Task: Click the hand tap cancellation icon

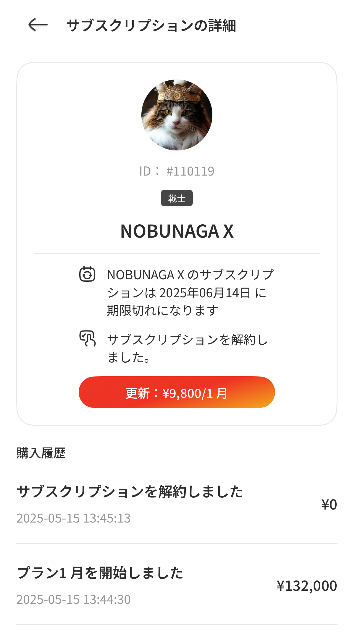Action: [88, 338]
